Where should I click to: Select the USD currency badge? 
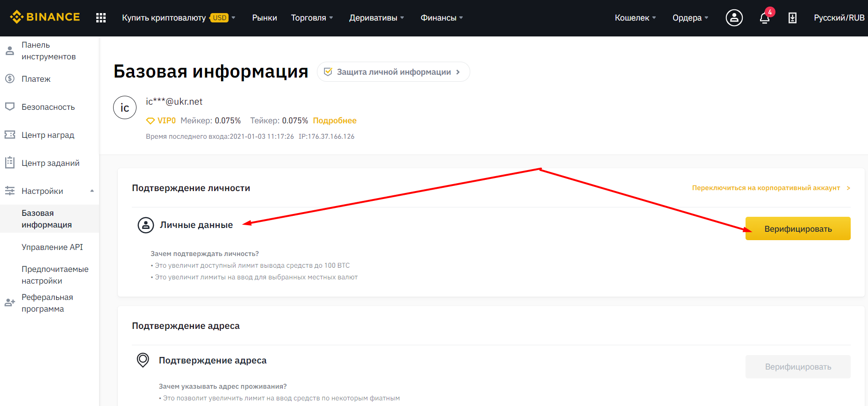(x=219, y=18)
